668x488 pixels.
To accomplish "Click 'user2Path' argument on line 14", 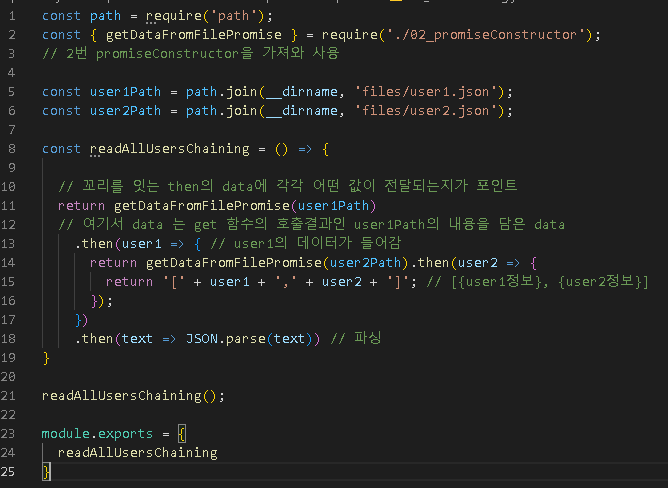I will pyautogui.click(x=365, y=263).
